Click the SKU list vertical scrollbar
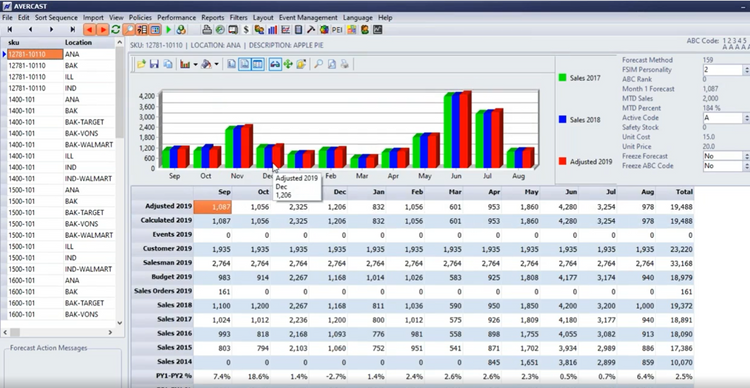This screenshot has width=750, height=388. 120,182
